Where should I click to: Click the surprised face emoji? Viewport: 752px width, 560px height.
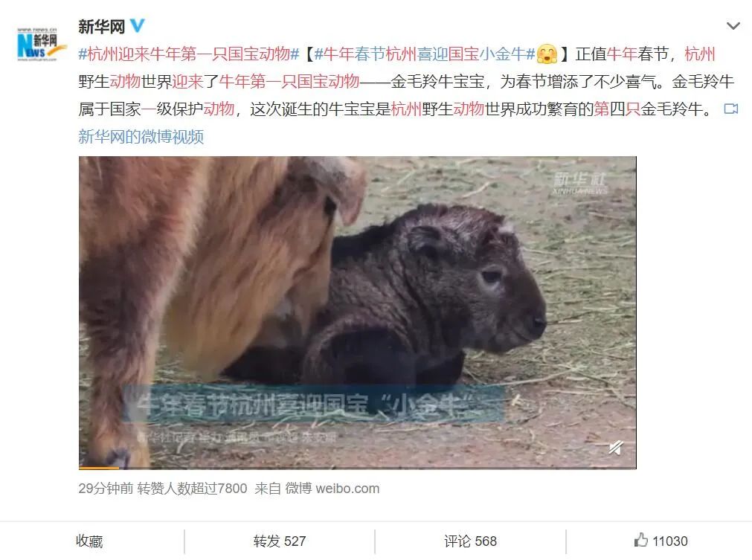547,54
